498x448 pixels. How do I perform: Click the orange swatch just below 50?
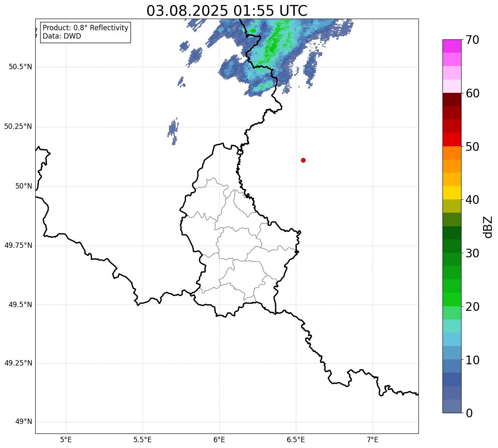tap(452, 153)
